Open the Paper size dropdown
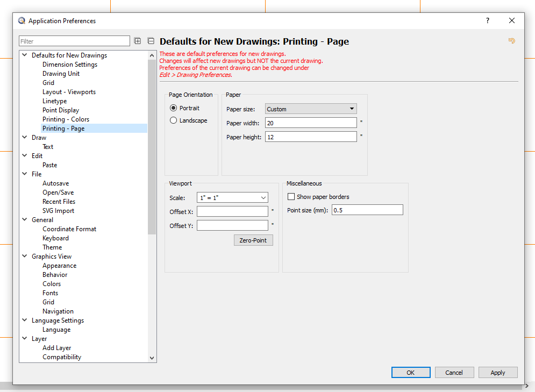The image size is (535, 392). click(311, 109)
